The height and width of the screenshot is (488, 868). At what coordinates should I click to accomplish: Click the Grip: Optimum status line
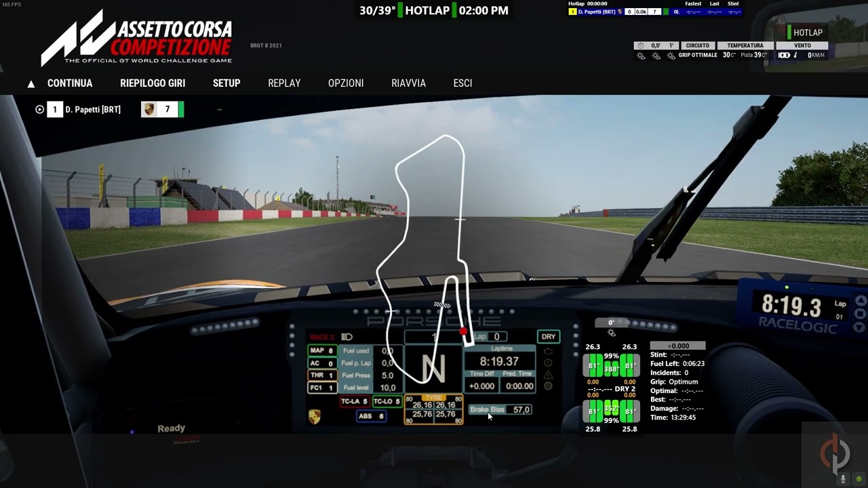(674, 382)
